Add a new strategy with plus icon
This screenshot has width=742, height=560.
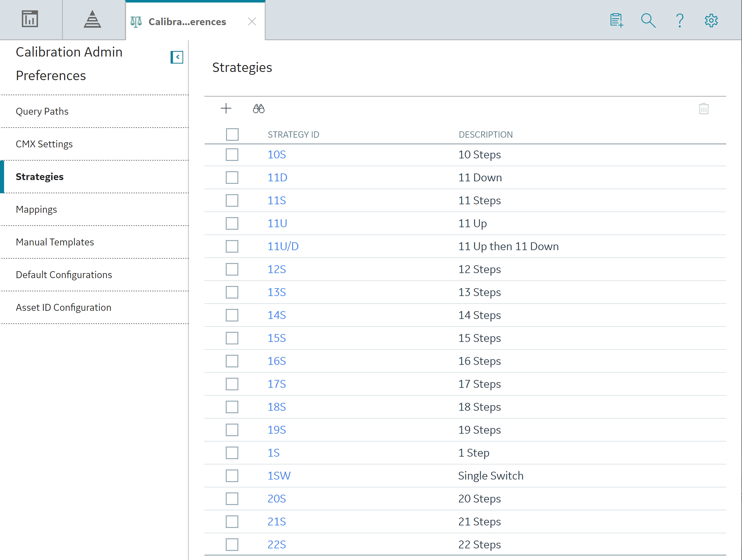[x=226, y=108]
